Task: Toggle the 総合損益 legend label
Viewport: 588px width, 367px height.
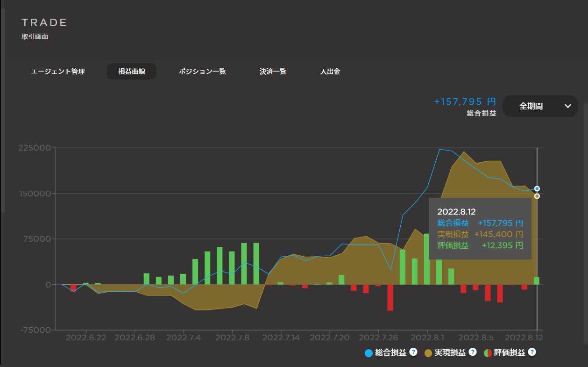Action: tap(390, 353)
